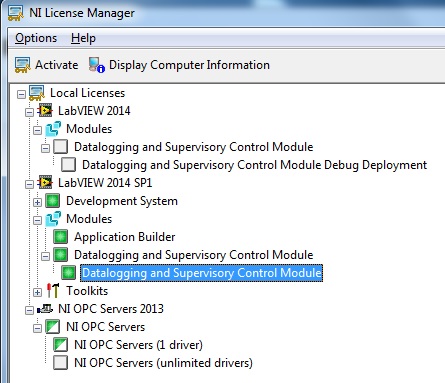Screen dimensions: 445x383
Task: Select SP1 parent Datalogging and Supervisory Control Module
Action: 194,255
